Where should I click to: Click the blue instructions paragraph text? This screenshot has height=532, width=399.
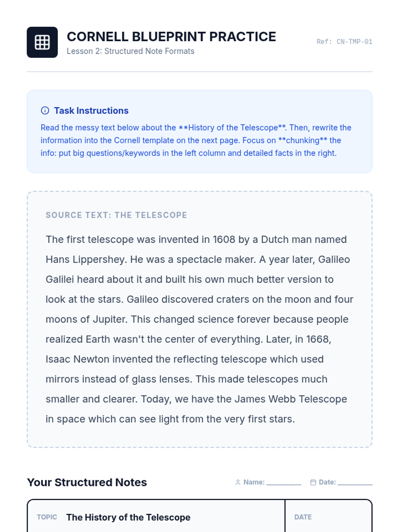point(196,140)
